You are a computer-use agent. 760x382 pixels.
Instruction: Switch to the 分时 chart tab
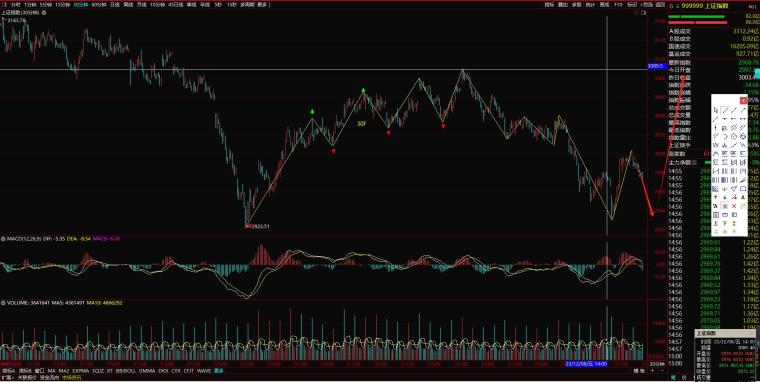pos(16,4)
